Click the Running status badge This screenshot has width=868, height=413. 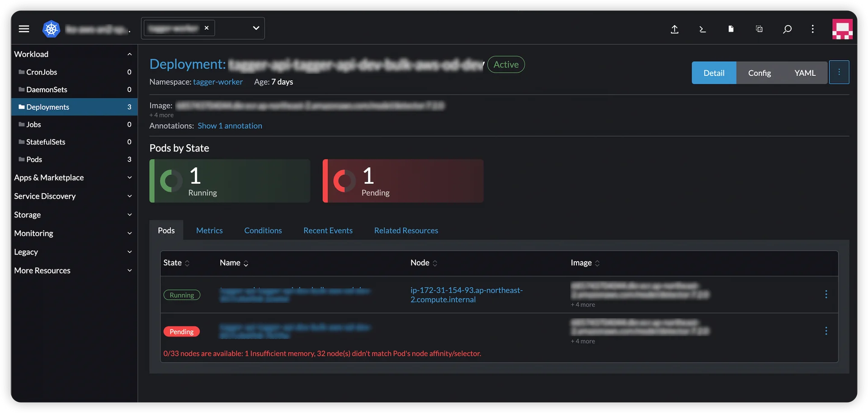[182, 295]
